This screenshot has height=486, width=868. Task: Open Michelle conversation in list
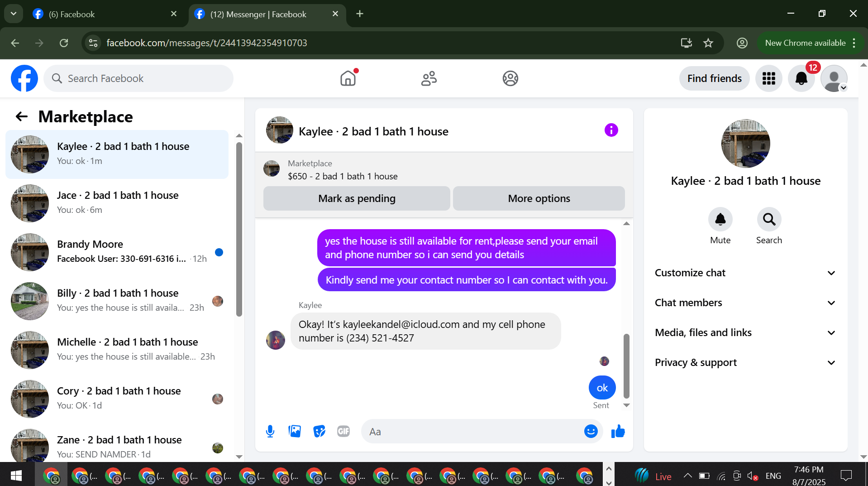[x=117, y=350]
